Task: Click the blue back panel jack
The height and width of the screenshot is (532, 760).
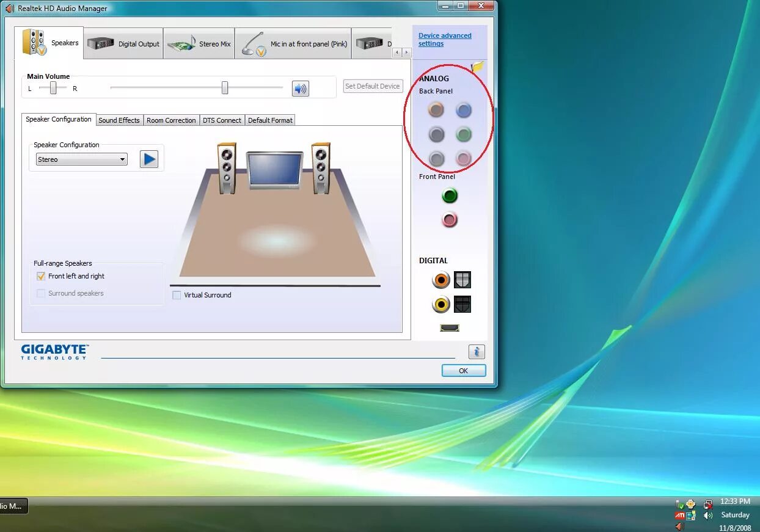Action: (464, 110)
